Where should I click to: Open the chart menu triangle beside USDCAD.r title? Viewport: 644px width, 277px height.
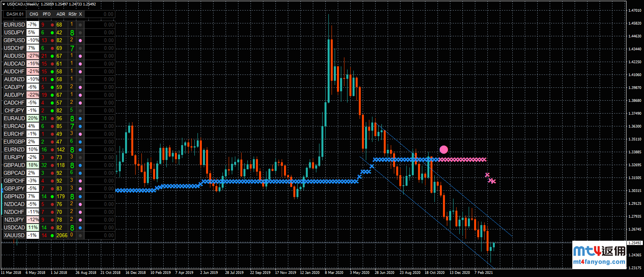pos(4,4)
